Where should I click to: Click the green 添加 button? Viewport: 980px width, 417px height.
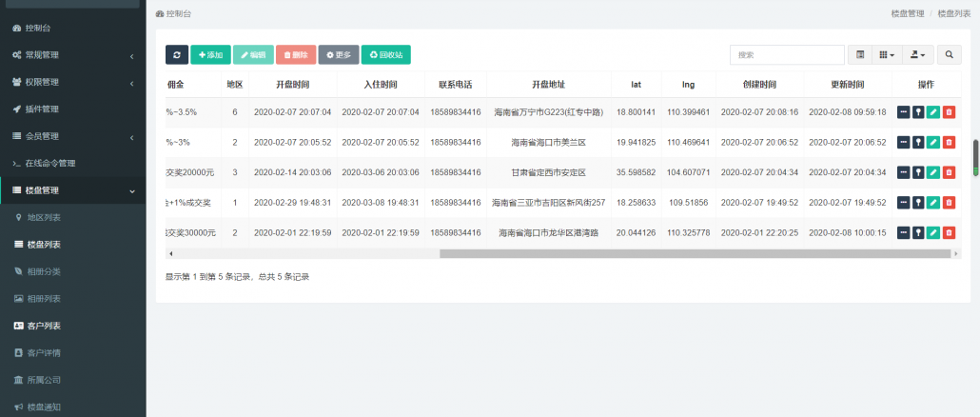(x=210, y=55)
